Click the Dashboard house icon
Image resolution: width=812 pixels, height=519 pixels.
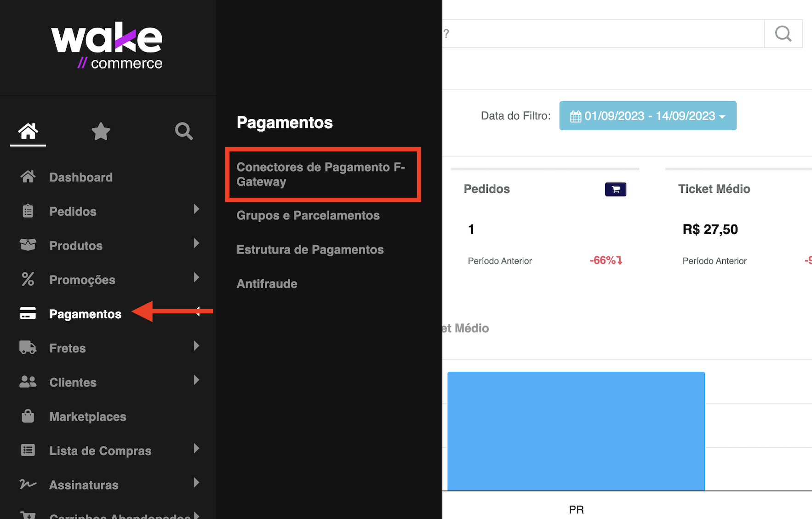point(28,177)
